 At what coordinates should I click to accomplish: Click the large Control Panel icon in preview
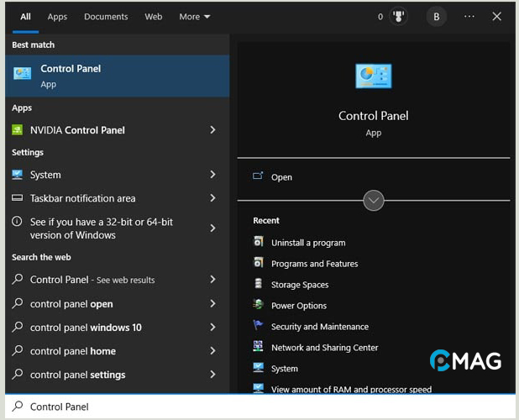[x=373, y=76]
